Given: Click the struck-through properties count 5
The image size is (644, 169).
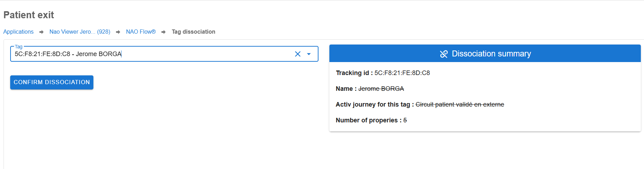Looking at the screenshot, I should tap(405, 120).
